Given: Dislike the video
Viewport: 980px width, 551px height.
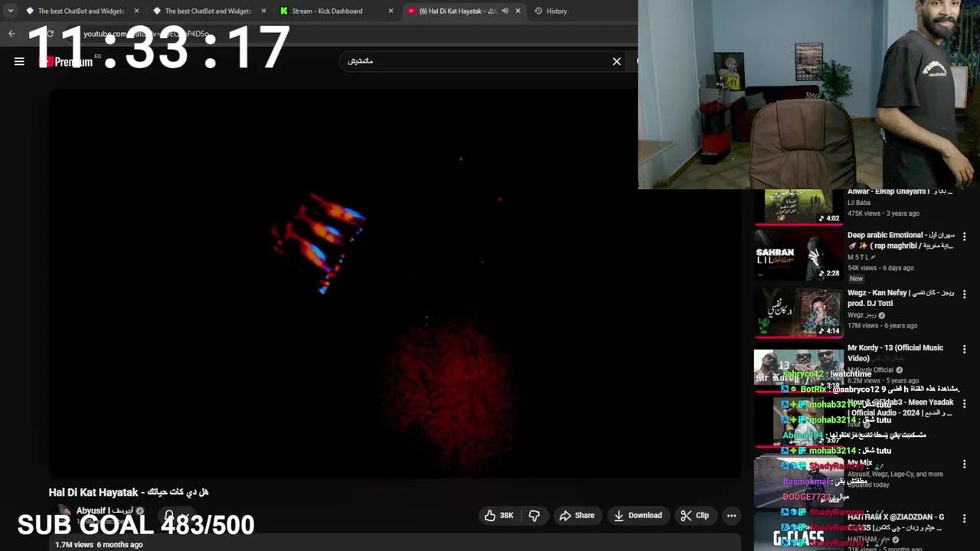Looking at the screenshot, I should (x=534, y=515).
